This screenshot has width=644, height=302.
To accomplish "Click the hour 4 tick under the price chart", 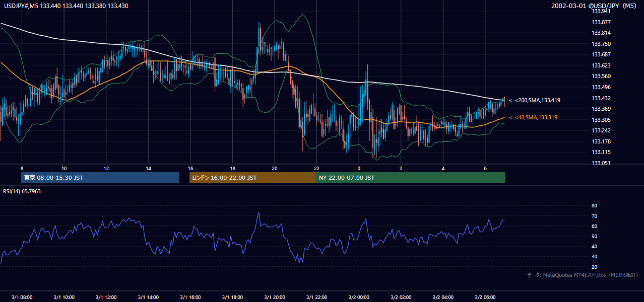I will (x=443, y=168).
